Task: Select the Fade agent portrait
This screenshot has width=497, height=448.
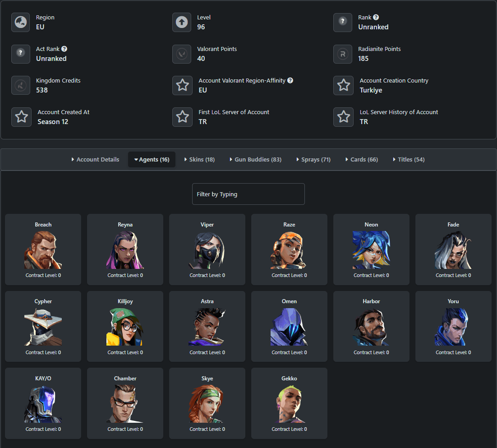Action: pos(453,250)
